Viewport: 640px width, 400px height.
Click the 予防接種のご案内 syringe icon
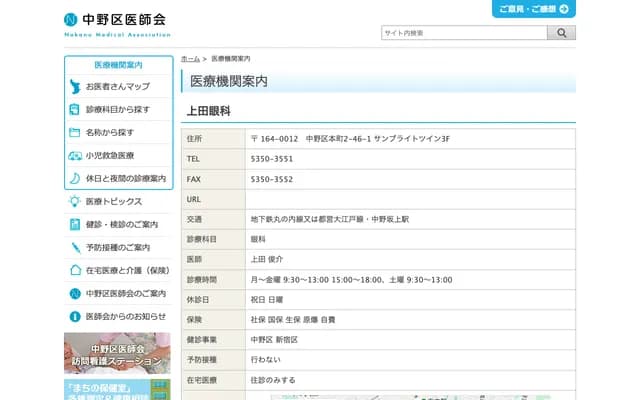(x=75, y=247)
